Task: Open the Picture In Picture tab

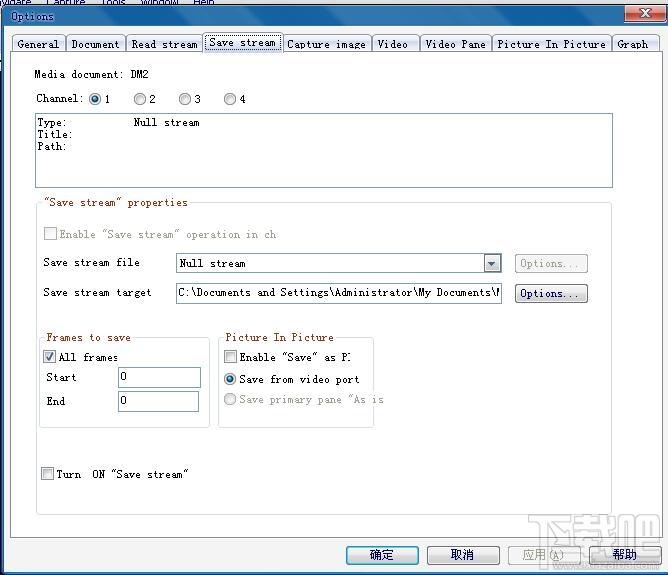Action: click(x=551, y=44)
